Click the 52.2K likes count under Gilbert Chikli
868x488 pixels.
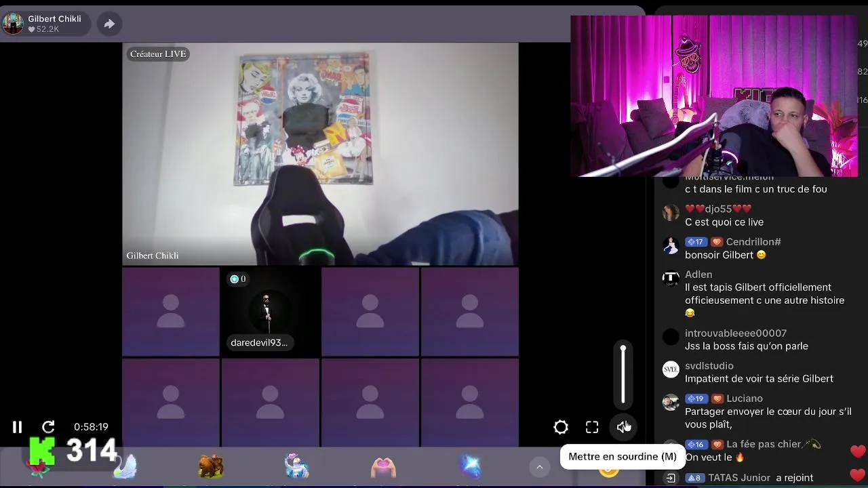43,30
